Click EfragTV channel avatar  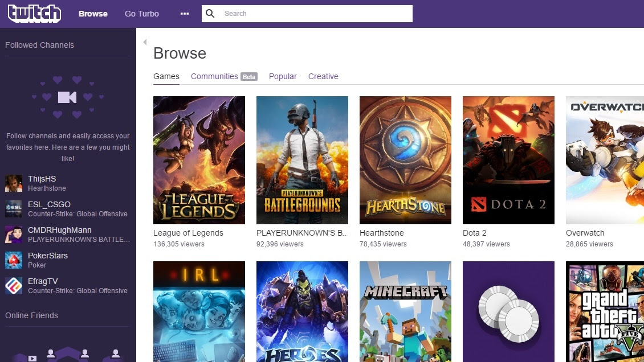14,286
